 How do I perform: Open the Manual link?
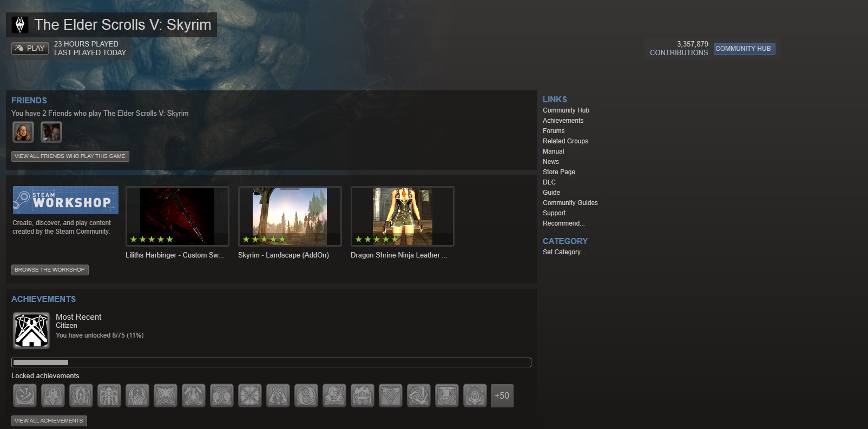click(x=554, y=151)
